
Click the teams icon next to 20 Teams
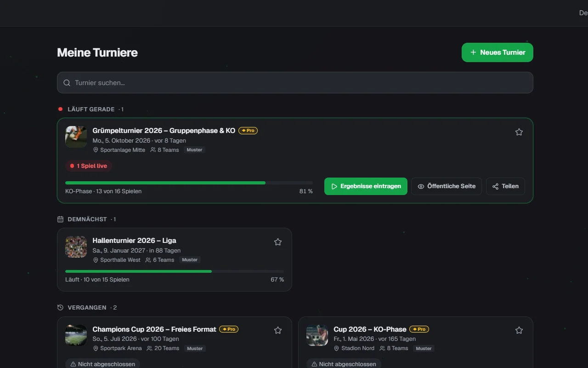(x=150, y=349)
